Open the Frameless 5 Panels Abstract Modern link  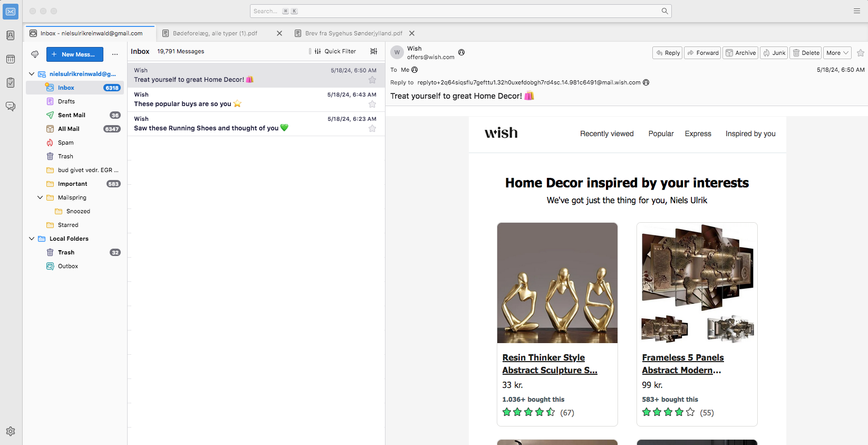click(x=683, y=364)
